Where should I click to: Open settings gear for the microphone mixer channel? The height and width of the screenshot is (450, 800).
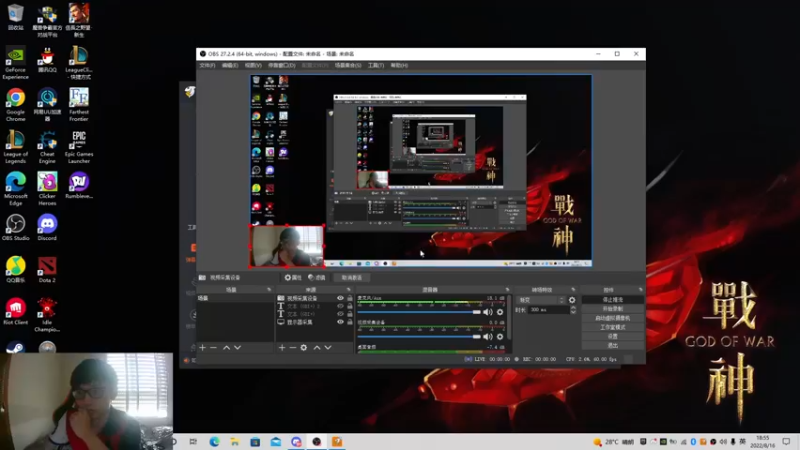click(500, 312)
